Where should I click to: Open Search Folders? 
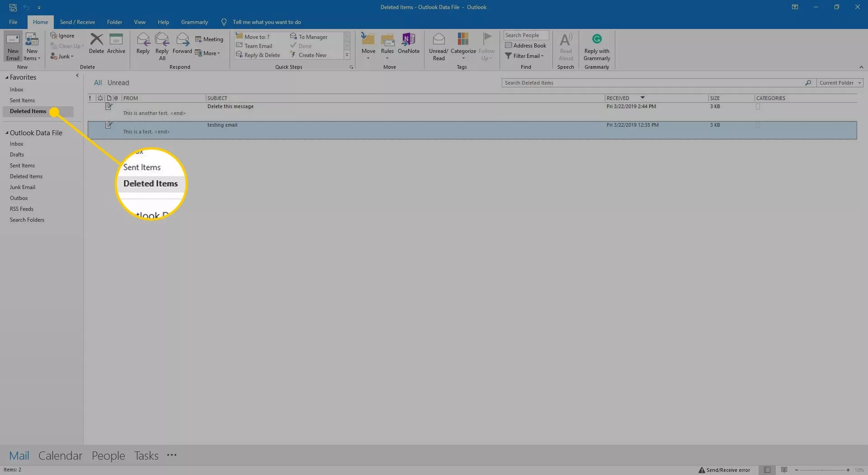pyautogui.click(x=27, y=220)
